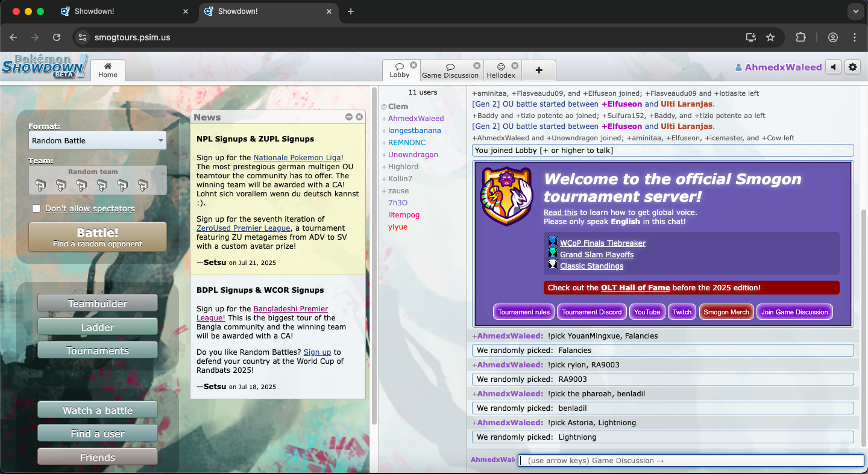Image resolution: width=868 pixels, height=474 pixels.
Task: Reload the page in Chrome
Action: [x=57, y=37]
